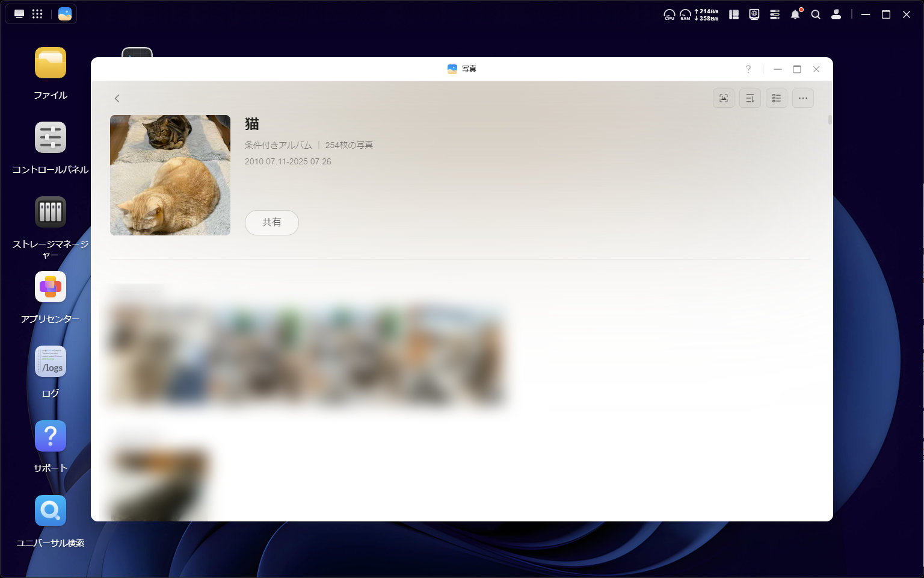Select the Photos tab in the taskbar
Image resolution: width=924 pixels, height=578 pixels.
(65, 14)
